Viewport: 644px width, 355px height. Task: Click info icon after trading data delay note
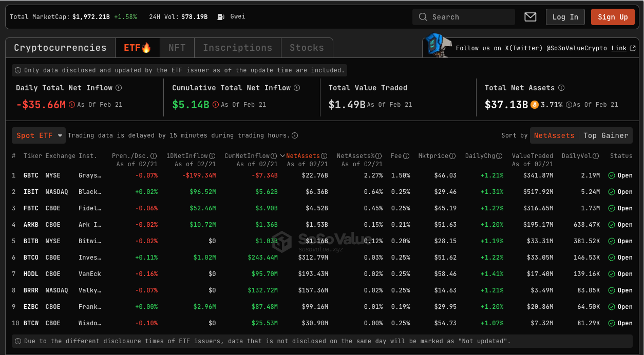tap(295, 136)
